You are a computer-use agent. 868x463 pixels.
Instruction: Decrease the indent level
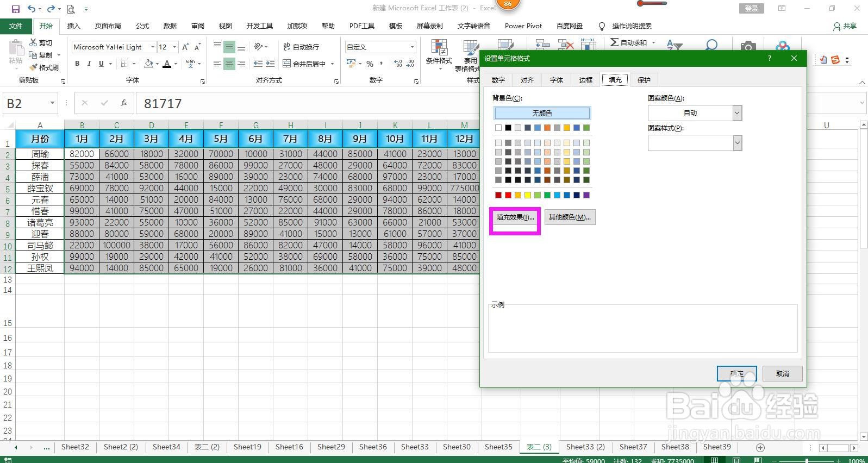258,64
